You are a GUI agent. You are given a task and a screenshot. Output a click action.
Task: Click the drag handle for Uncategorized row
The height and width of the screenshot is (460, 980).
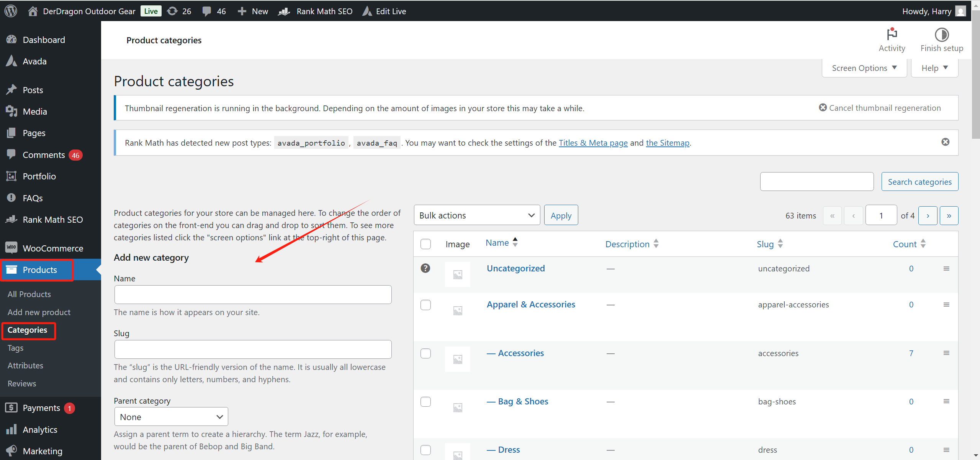(946, 269)
